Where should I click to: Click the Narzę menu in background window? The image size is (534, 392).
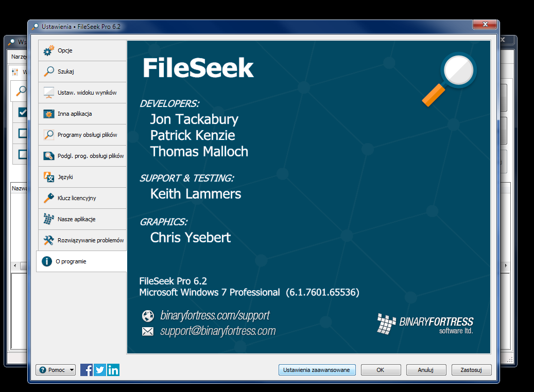pos(19,57)
